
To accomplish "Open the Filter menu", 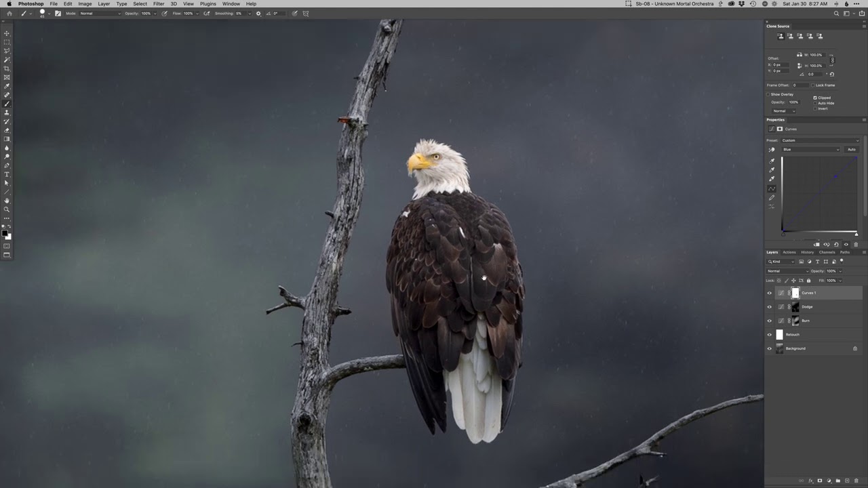I will tap(159, 4).
